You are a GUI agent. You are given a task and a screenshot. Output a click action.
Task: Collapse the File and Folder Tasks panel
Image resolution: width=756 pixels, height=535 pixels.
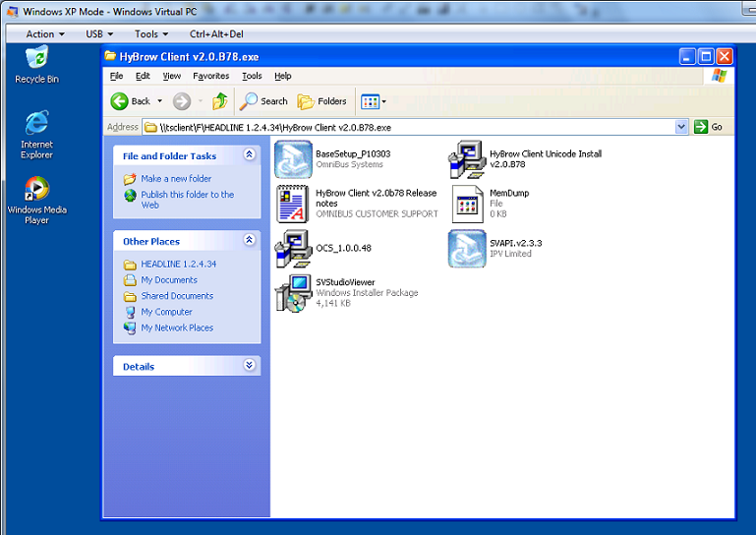(x=250, y=155)
